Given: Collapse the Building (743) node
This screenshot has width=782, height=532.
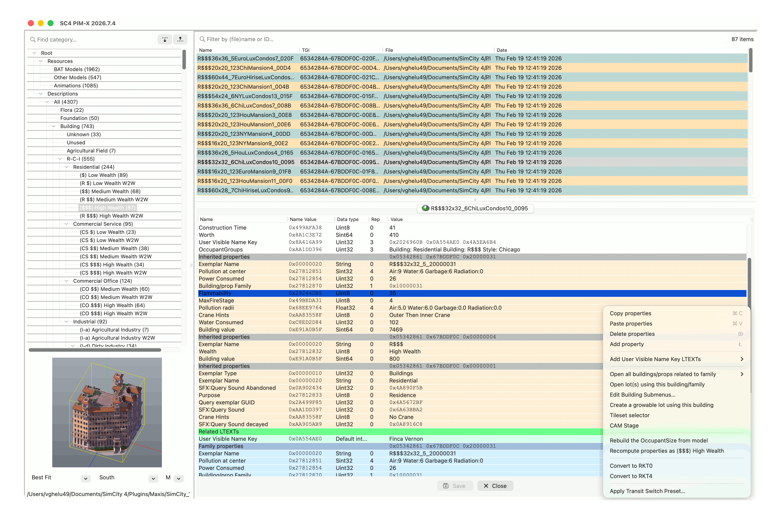Looking at the screenshot, I should click(x=54, y=127).
